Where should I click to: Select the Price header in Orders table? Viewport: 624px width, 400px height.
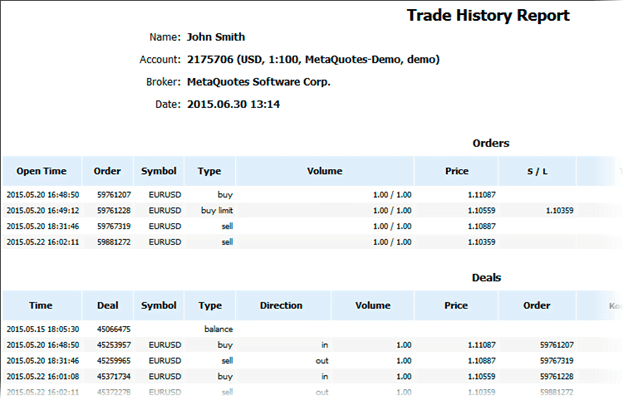(456, 171)
